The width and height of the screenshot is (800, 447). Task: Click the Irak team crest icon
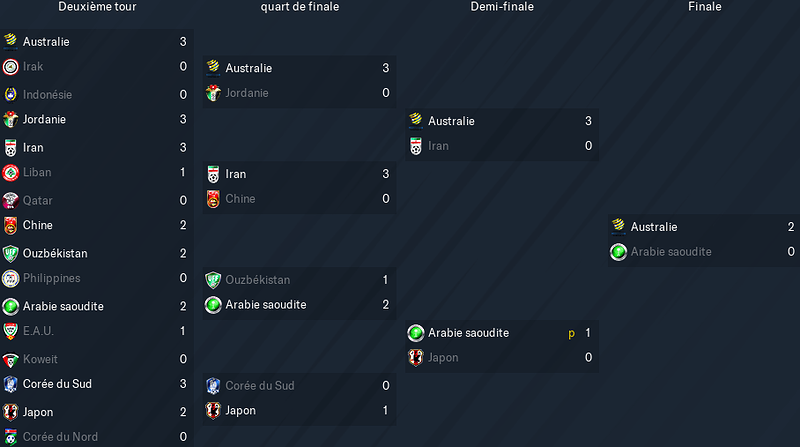coord(10,67)
